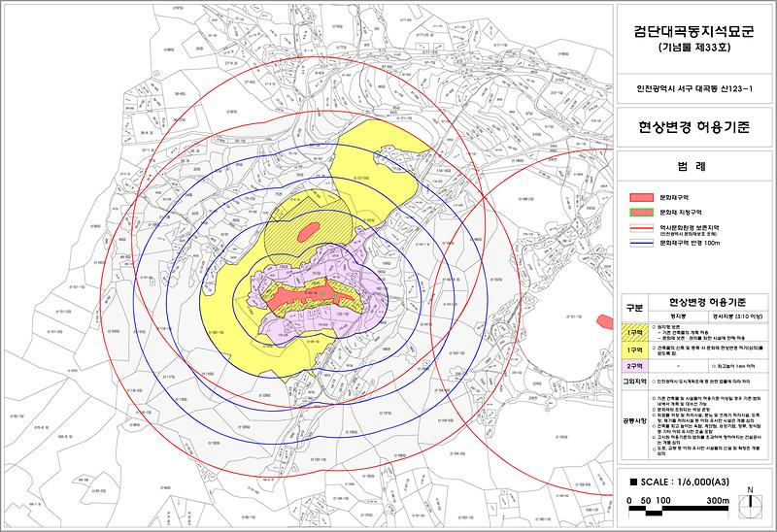The width and height of the screenshot is (777, 532).
Task: Click the 경사지붕 (3:10 이상) column header
Action: click(737, 316)
